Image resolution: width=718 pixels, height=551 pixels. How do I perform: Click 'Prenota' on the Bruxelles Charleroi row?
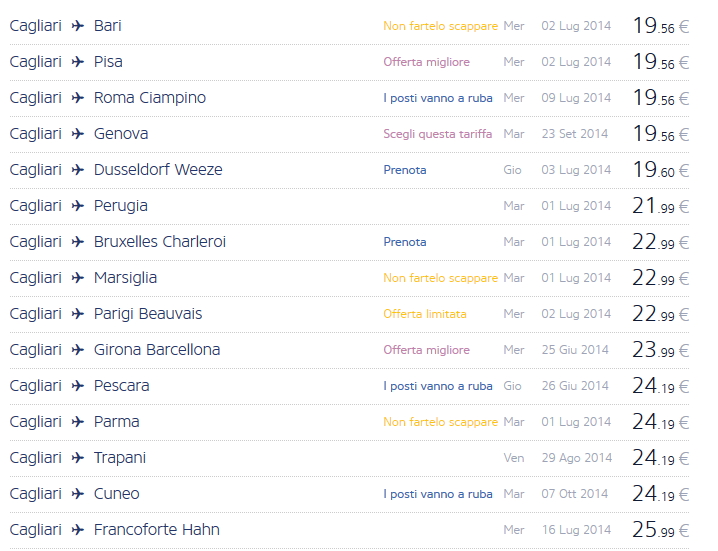tap(405, 242)
